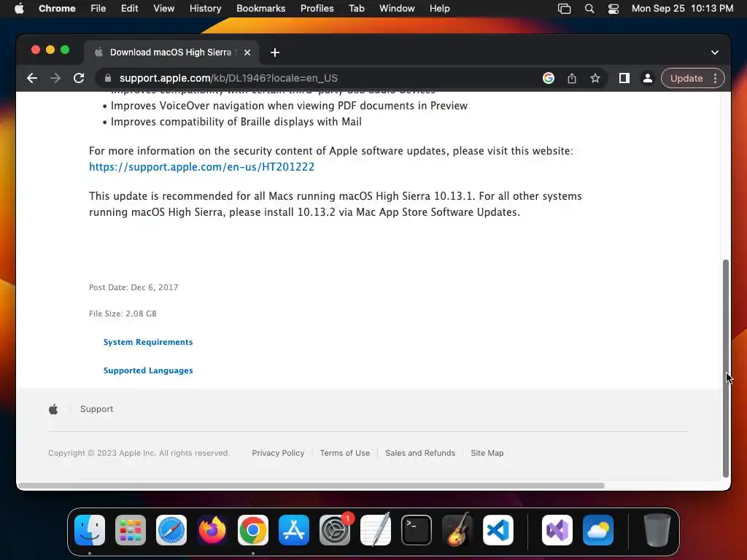Screen dimensions: 747x560
Task: Open Visual Studio from the Dock
Action: coord(557,530)
